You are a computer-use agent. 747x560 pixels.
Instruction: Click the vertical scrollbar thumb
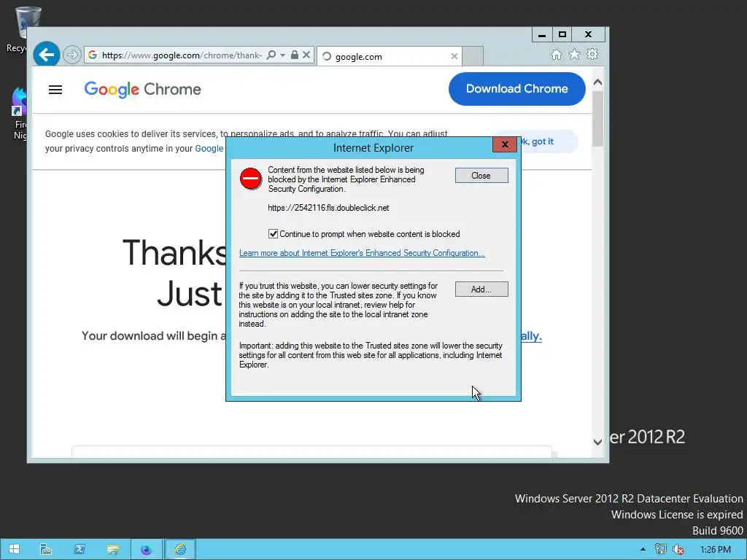598,118
